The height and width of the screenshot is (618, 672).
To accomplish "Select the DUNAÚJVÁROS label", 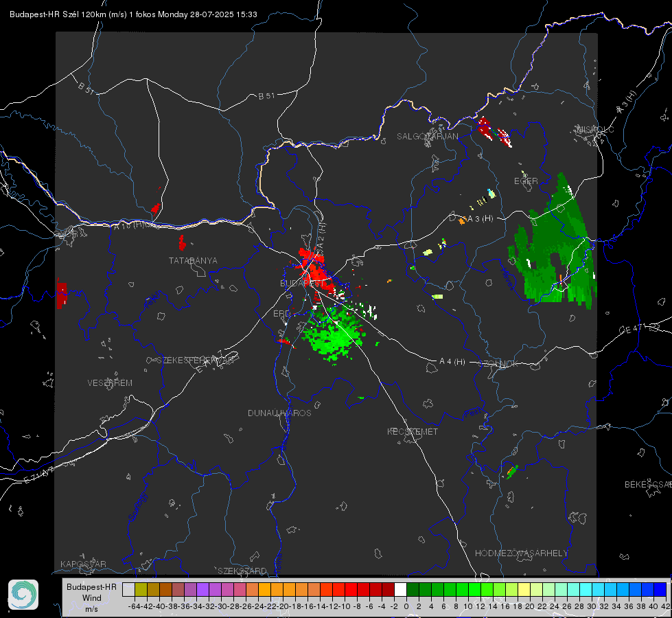I will click(x=279, y=413).
